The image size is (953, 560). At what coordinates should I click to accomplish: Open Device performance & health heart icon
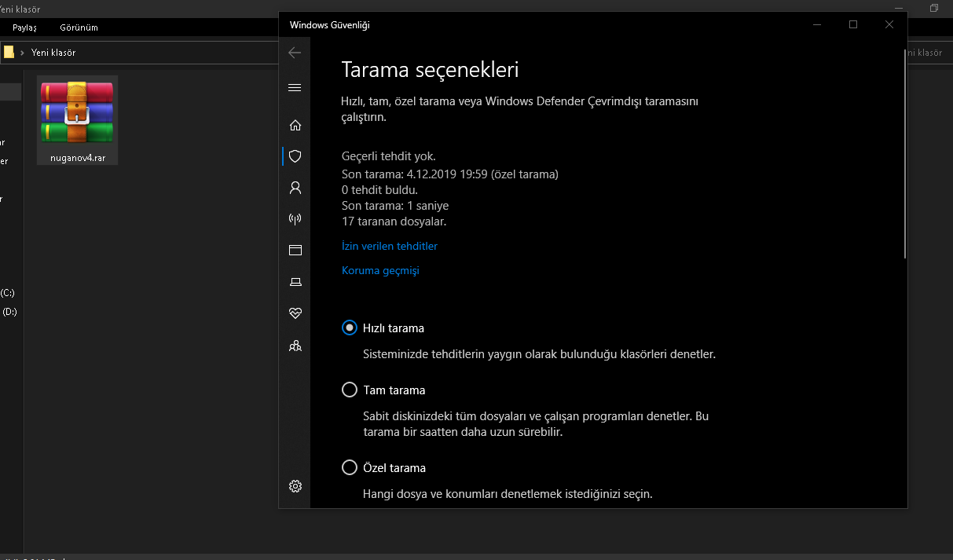(x=295, y=313)
